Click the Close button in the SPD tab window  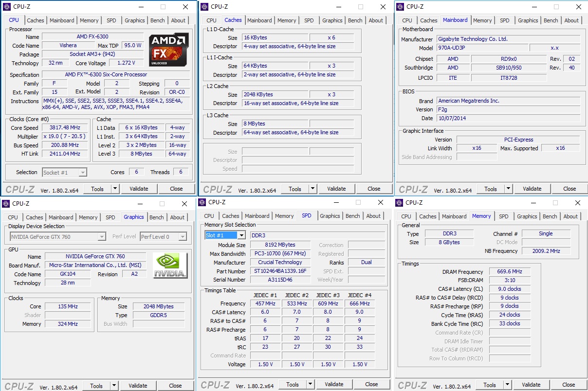coord(371,384)
